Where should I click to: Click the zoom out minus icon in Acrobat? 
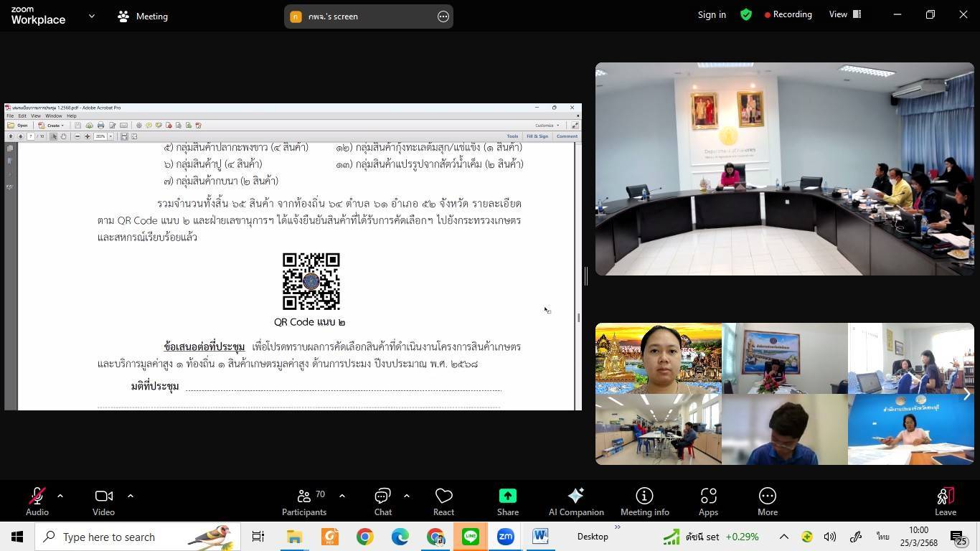[77, 136]
